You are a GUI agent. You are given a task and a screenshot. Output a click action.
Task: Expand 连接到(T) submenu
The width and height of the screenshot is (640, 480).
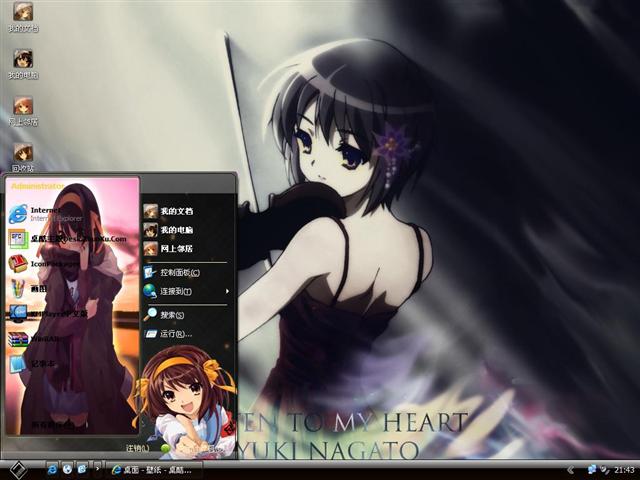[187, 291]
